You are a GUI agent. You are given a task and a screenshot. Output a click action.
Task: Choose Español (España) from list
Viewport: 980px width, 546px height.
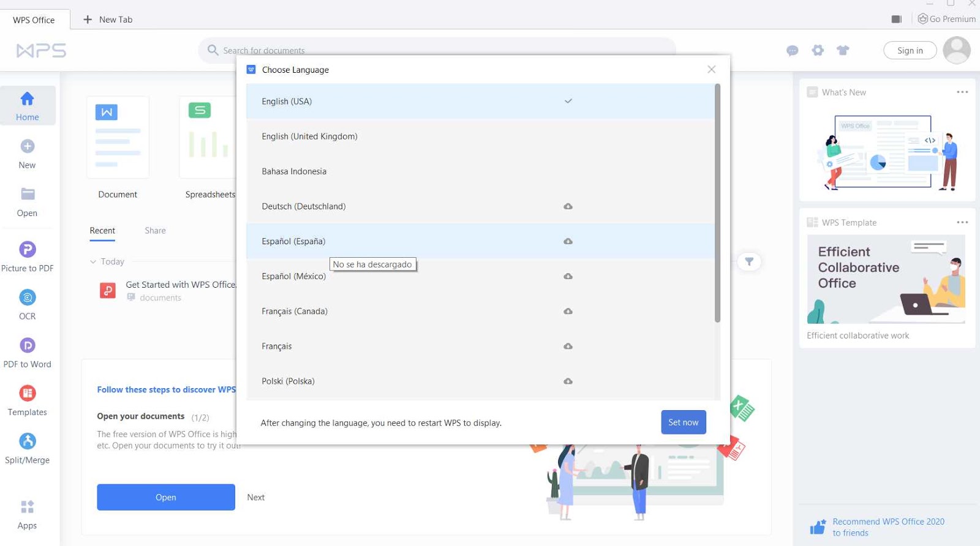(480, 241)
